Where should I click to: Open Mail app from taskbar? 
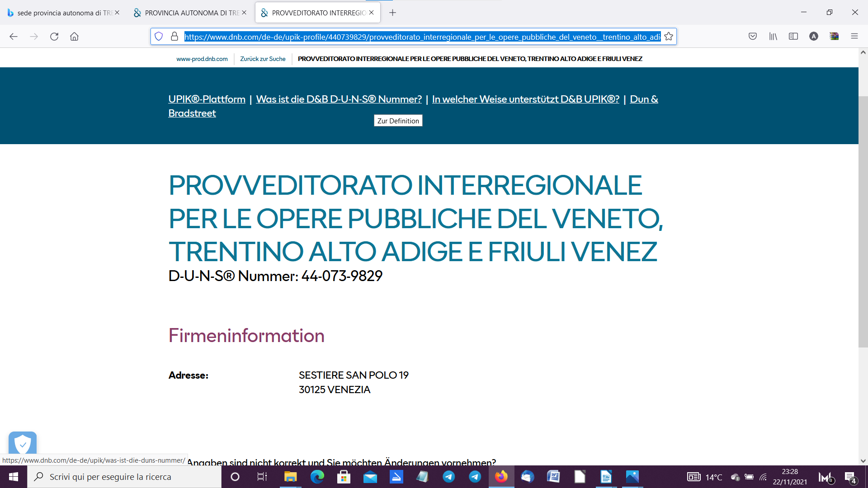point(370,477)
